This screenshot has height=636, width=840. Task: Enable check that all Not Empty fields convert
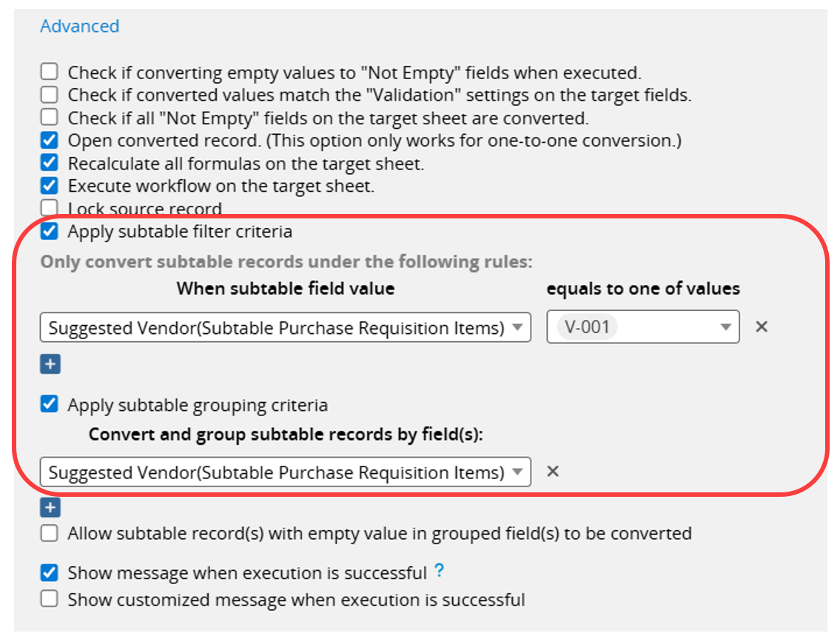[x=49, y=118]
